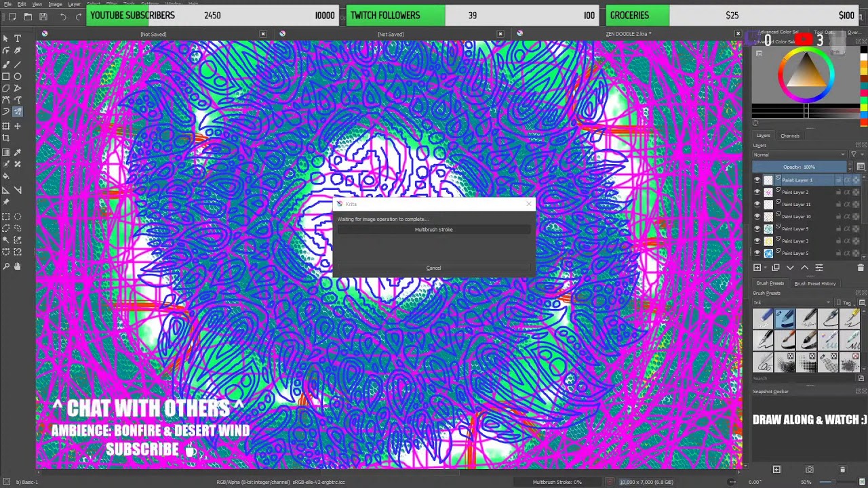Toggle visibility of Paint Layer 10
Screen dimensions: 868x488
757,216
